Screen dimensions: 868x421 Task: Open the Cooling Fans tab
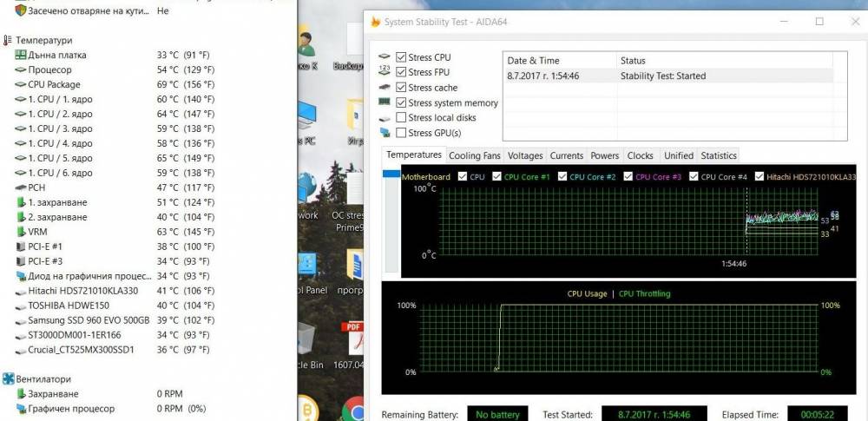475,155
